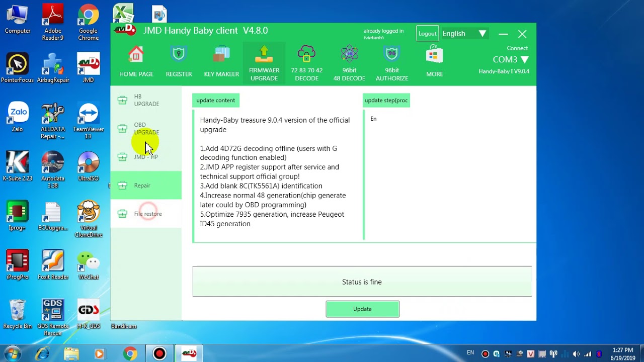Open the Windows Start menu
This screenshot has width=644, height=362.
(12, 353)
